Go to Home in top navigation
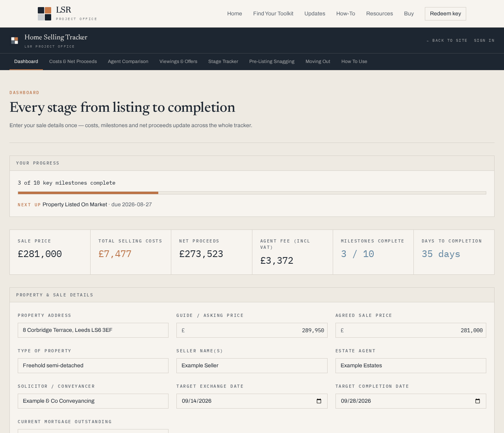504x433 pixels. (x=235, y=14)
